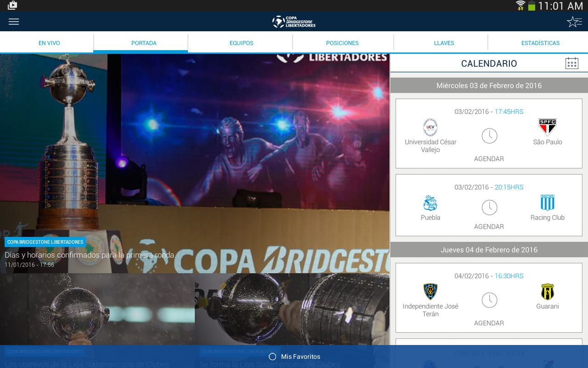Show the LLAVES tab

tap(444, 43)
